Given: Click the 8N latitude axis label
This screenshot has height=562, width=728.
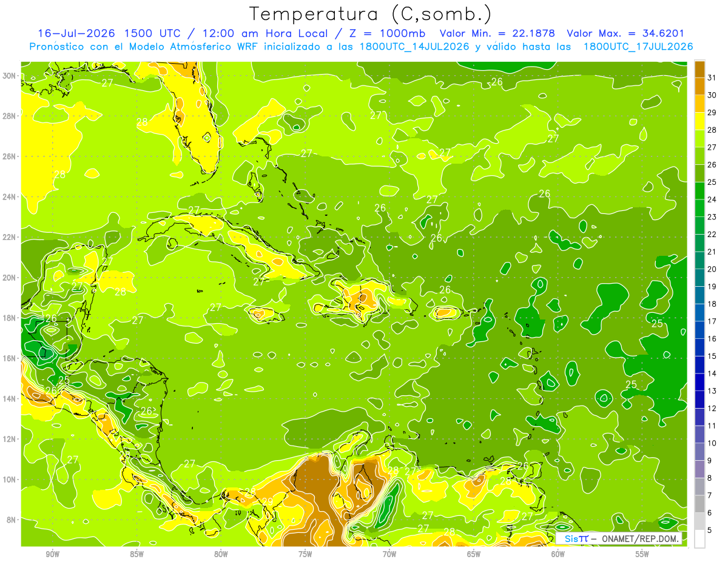Looking at the screenshot, I should pyautogui.click(x=12, y=520).
